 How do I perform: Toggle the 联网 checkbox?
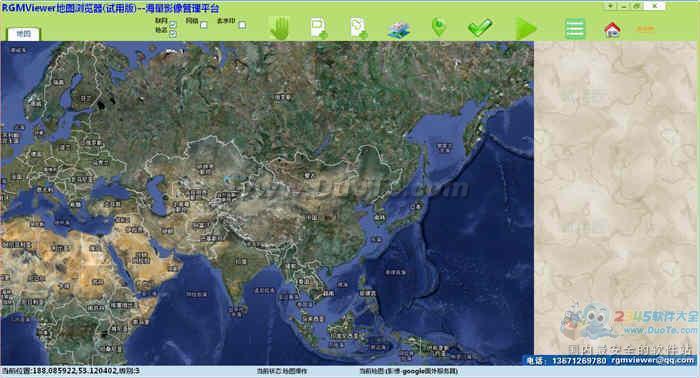[173, 25]
